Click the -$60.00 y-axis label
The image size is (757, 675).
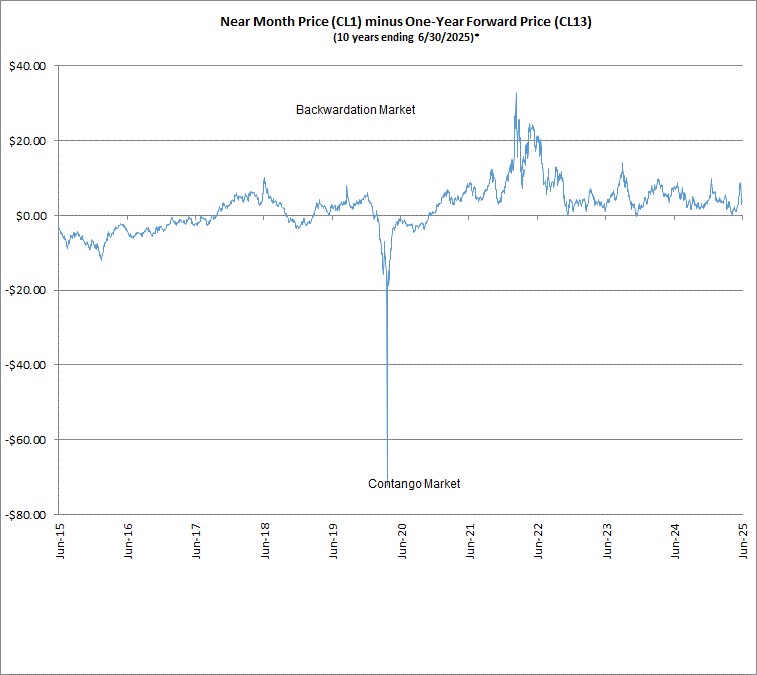(27, 440)
